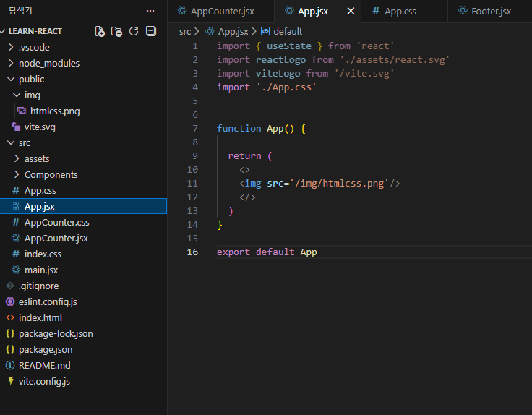Image resolution: width=532 pixels, height=415 pixels.
Task: Open package.json in the explorer
Action: click(46, 349)
